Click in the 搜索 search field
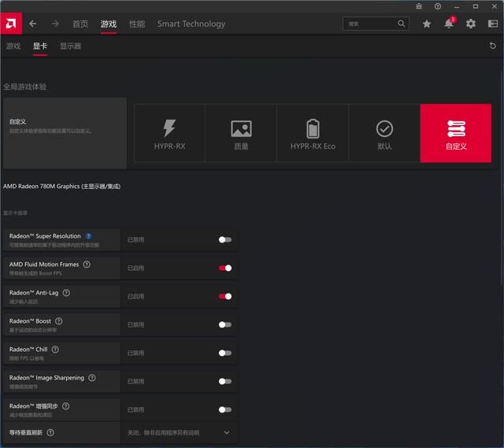This screenshot has width=504, height=448. click(x=370, y=24)
